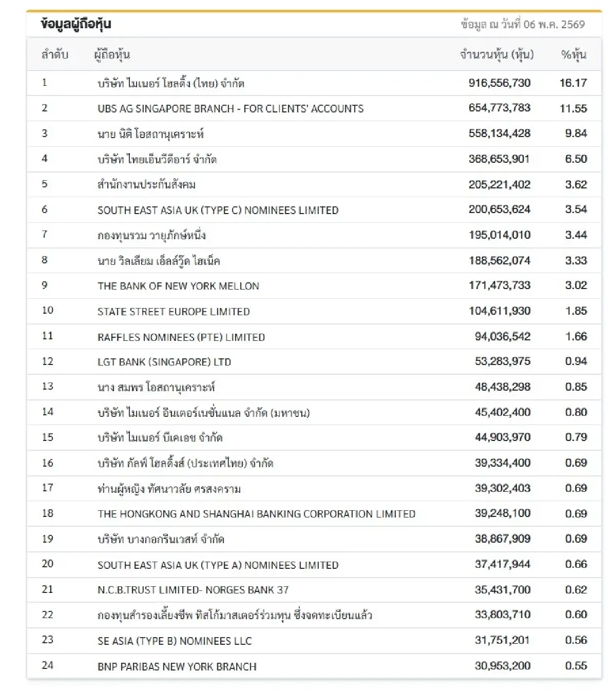Select กองทุนสำรองเลี้ยงชีพ ทิสโก้มาสเตอร์ร่วมทุน row
Viewport: 616px width, 691px height.
point(235,615)
